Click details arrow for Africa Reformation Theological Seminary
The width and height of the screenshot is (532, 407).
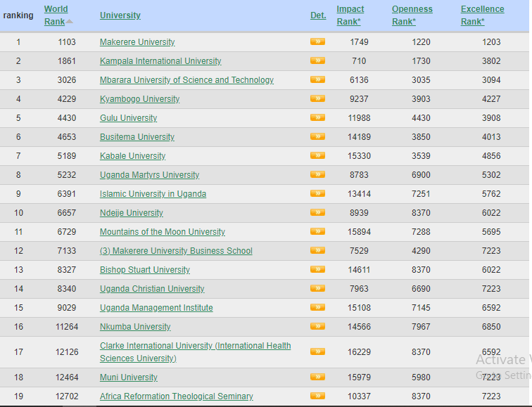[x=317, y=396]
